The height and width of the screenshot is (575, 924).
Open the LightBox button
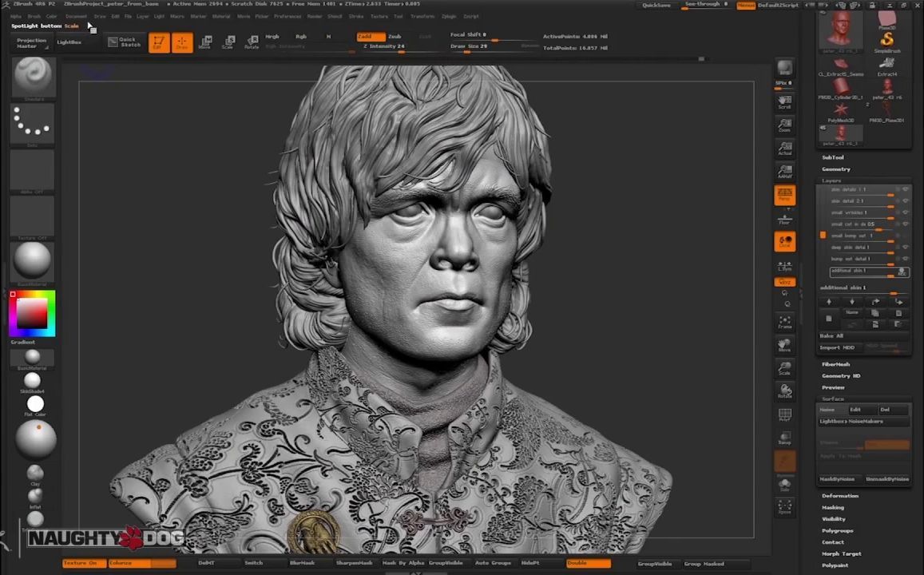point(69,42)
